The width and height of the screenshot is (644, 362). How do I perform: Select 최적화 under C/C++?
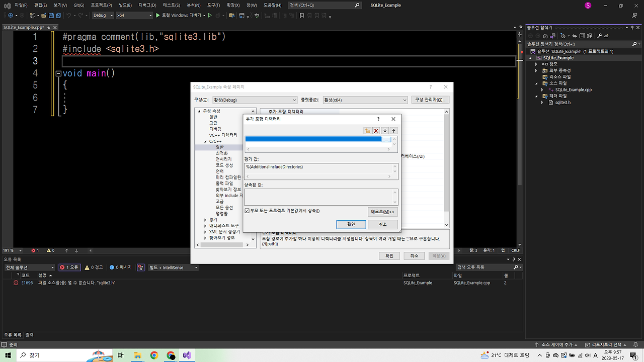(222, 153)
